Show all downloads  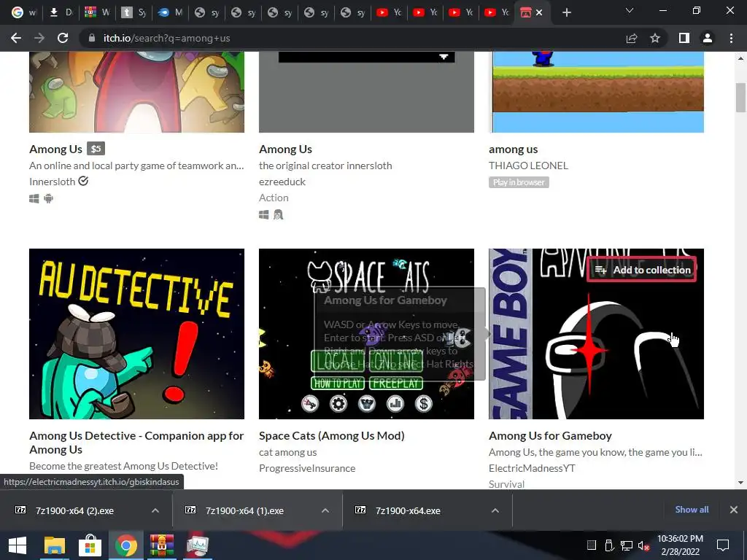pyautogui.click(x=692, y=510)
